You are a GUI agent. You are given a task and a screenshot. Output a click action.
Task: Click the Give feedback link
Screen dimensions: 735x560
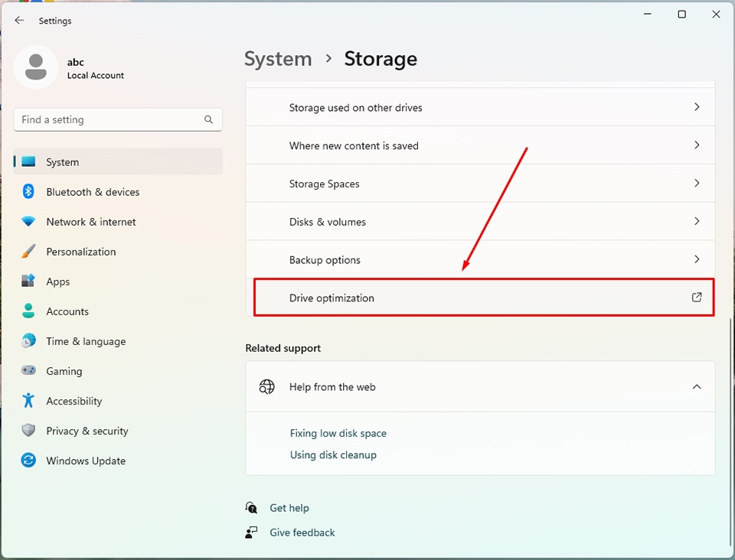[x=302, y=532]
